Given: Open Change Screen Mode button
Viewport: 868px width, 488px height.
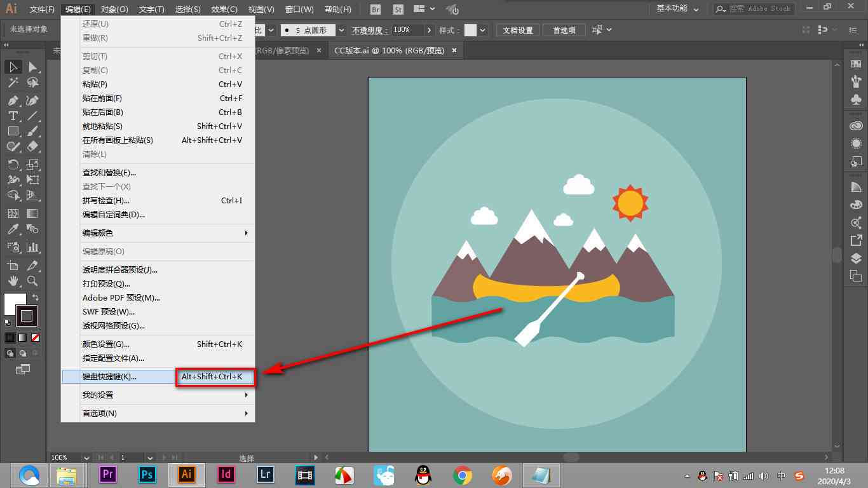Looking at the screenshot, I should (x=23, y=369).
